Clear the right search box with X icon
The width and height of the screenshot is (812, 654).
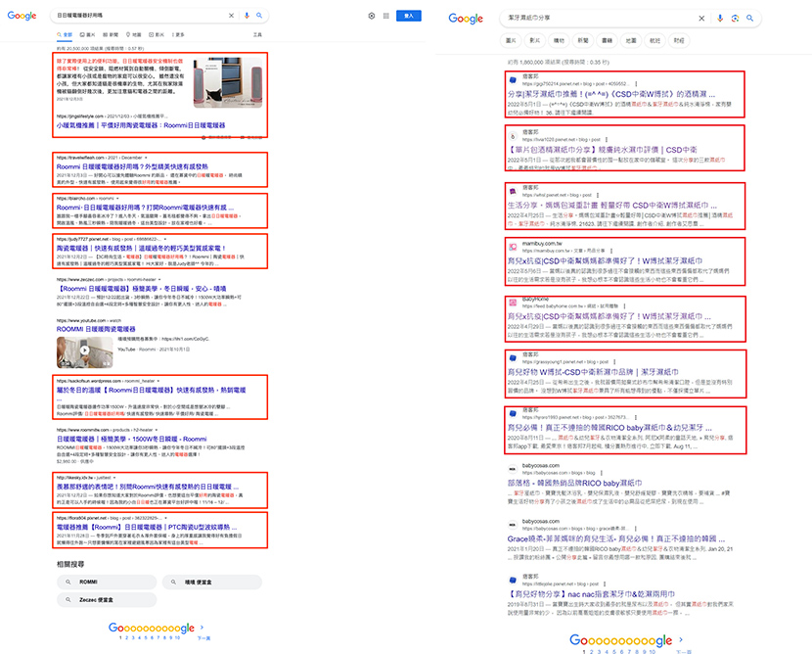pyautogui.click(x=701, y=19)
